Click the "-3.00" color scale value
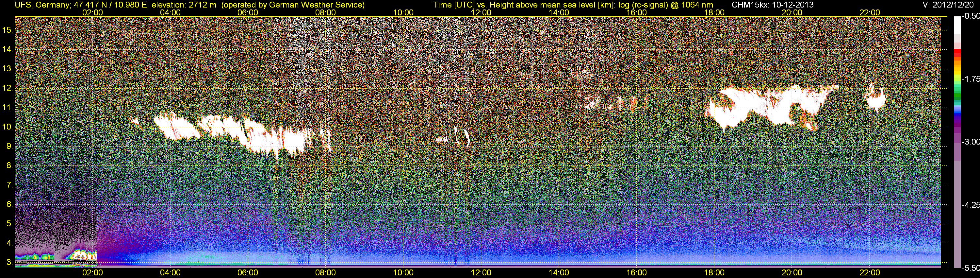Image resolution: width=980 pixels, height=278 pixels. [971, 142]
